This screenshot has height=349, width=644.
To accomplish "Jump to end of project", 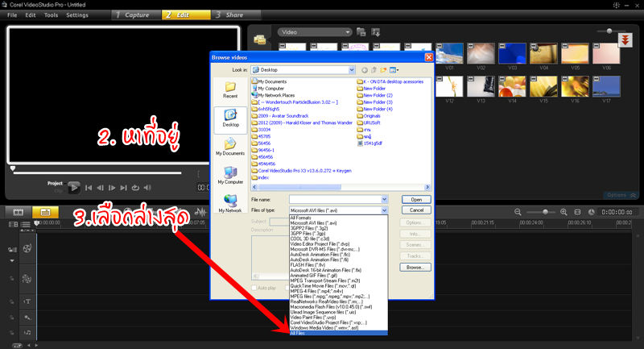I will pyautogui.click(x=123, y=188).
